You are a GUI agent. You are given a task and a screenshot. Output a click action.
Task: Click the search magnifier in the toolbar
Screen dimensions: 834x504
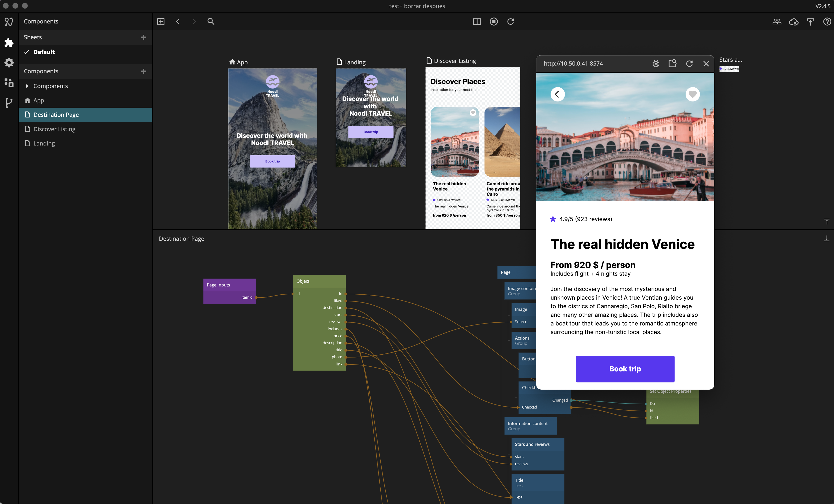[210, 22]
